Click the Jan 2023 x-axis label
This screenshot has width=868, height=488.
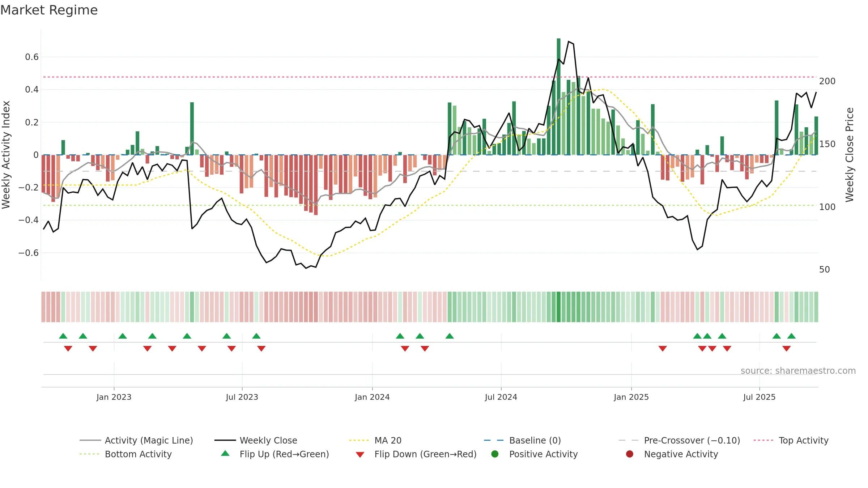[114, 397]
